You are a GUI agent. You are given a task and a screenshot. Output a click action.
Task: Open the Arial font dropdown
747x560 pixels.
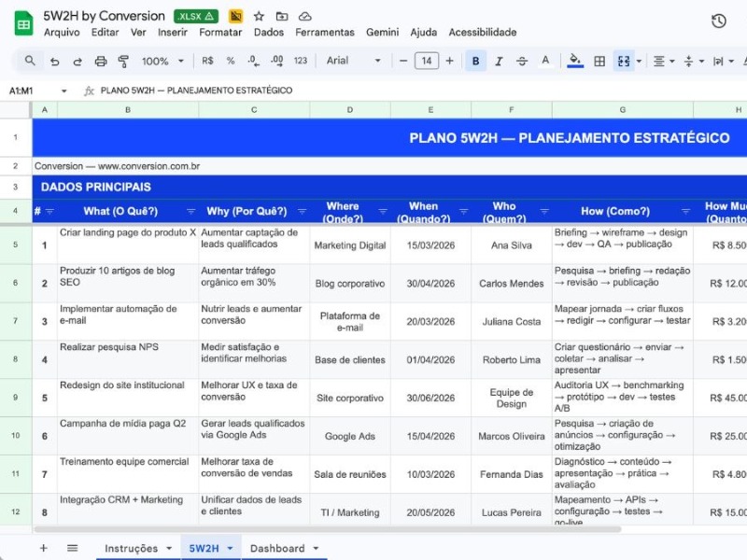tap(353, 62)
